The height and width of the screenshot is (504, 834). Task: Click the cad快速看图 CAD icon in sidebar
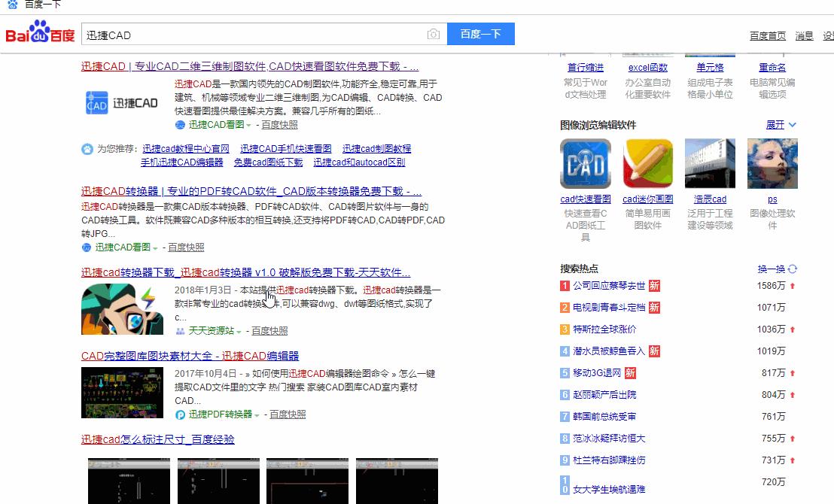tap(585, 163)
